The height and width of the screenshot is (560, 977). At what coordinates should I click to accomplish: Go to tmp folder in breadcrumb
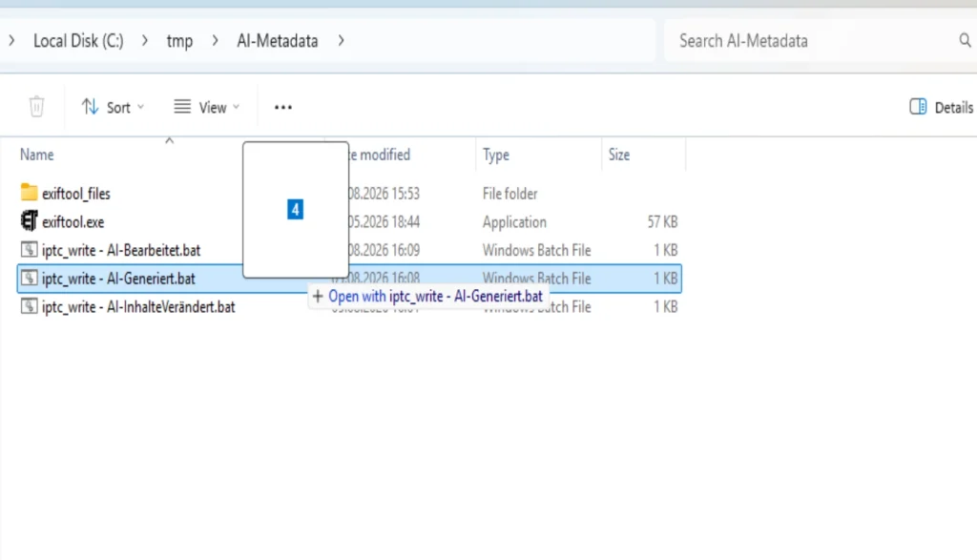click(179, 41)
